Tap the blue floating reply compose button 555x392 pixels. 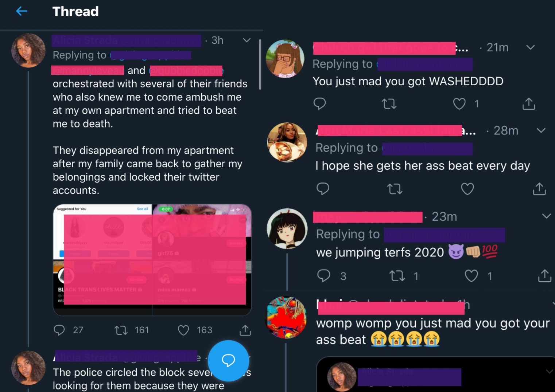point(228,361)
